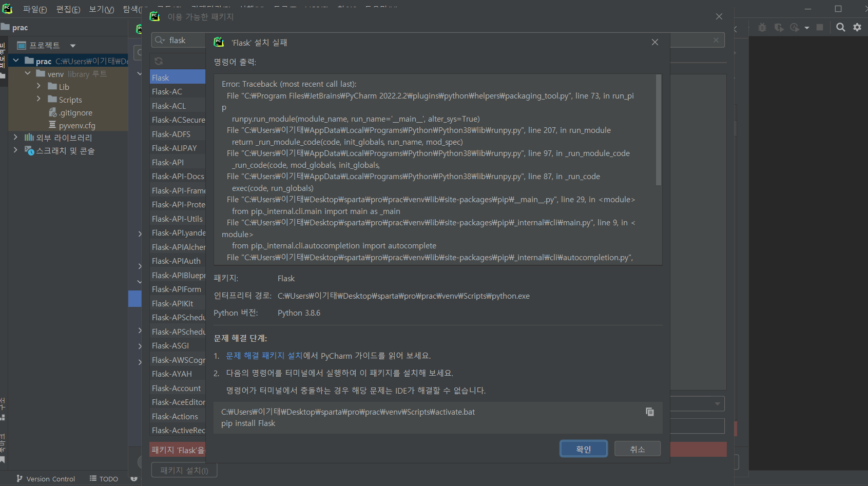Select Flask-ALIPAY package

[x=178, y=148]
